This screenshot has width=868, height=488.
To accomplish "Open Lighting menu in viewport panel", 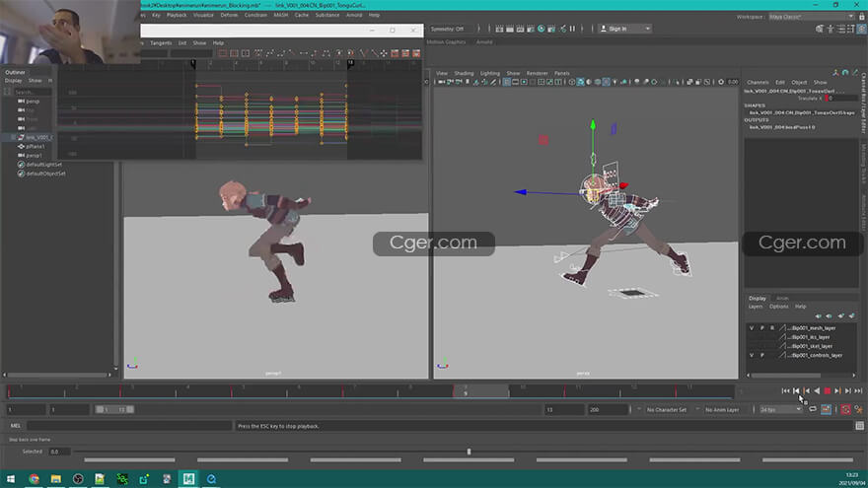I will (x=490, y=73).
